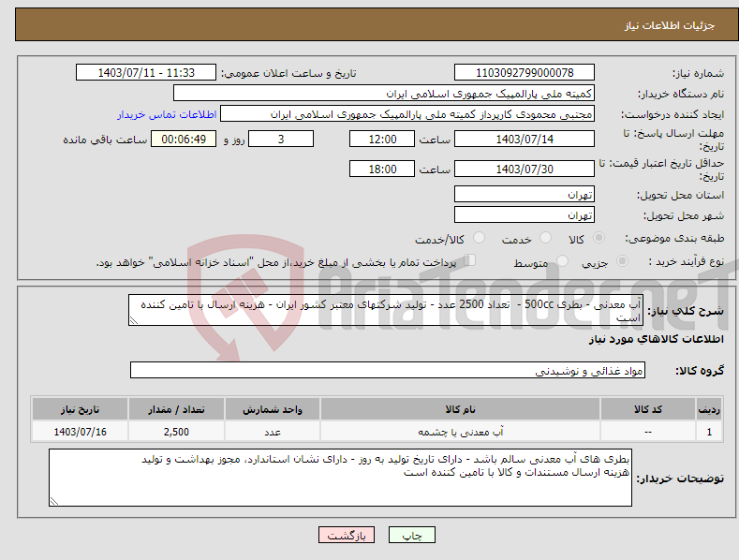Click the تاریخ نیاز column header
Screen dimensions: 739x560
click(81, 409)
